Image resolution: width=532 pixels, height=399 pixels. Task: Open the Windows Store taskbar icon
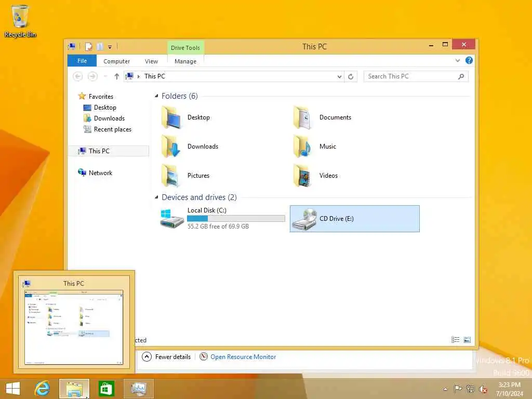[106, 389]
